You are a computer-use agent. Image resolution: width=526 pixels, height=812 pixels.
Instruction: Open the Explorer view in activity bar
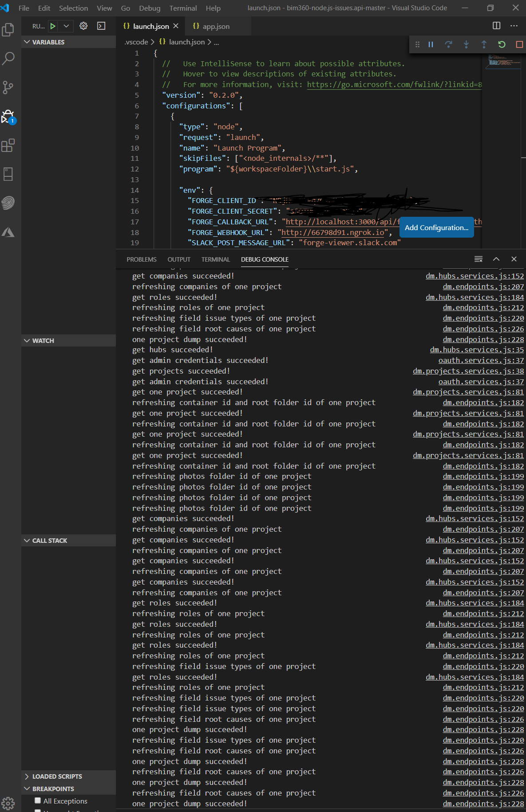click(x=8, y=30)
